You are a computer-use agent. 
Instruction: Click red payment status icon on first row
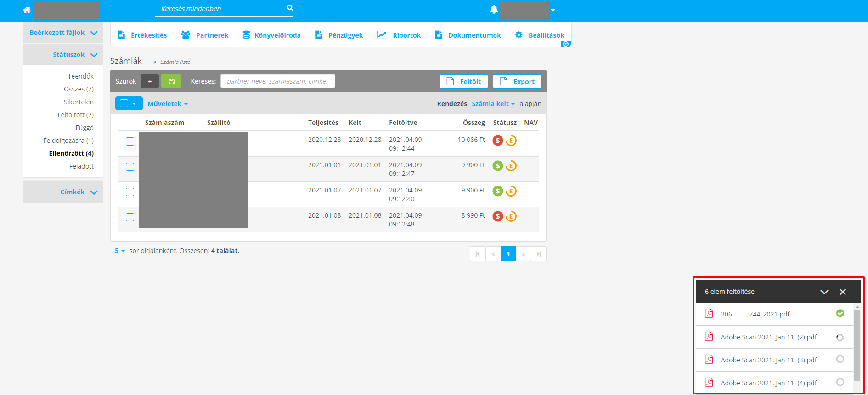pyautogui.click(x=498, y=141)
